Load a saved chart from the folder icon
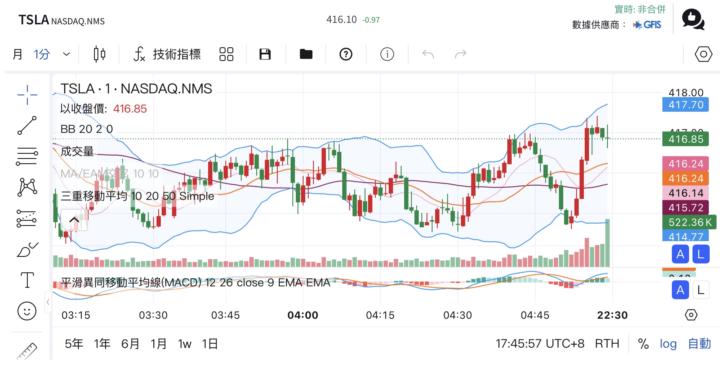This screenshot has width=720, height=378. [306, 54]
